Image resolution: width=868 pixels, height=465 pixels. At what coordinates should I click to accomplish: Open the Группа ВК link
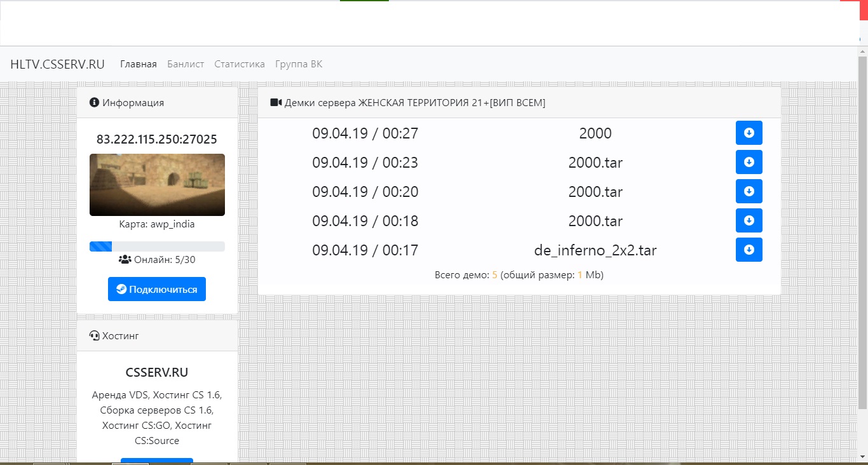click(x=299, y=64)
